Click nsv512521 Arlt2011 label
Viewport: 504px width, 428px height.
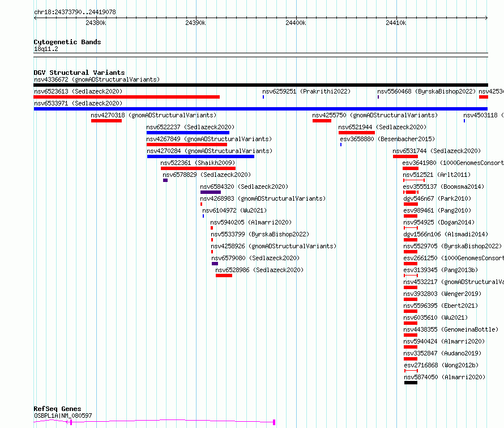pos(437,175)
